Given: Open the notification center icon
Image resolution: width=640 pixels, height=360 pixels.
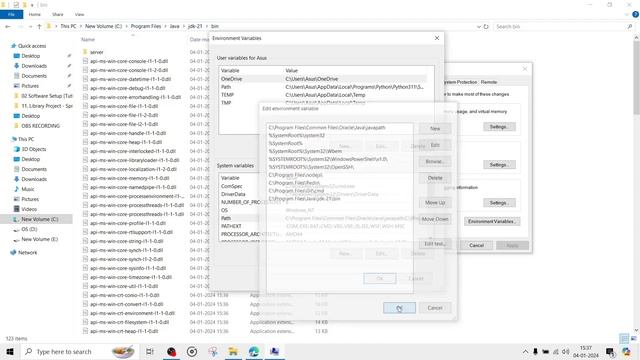Looking at the screenshot, I should coord(610,351).
